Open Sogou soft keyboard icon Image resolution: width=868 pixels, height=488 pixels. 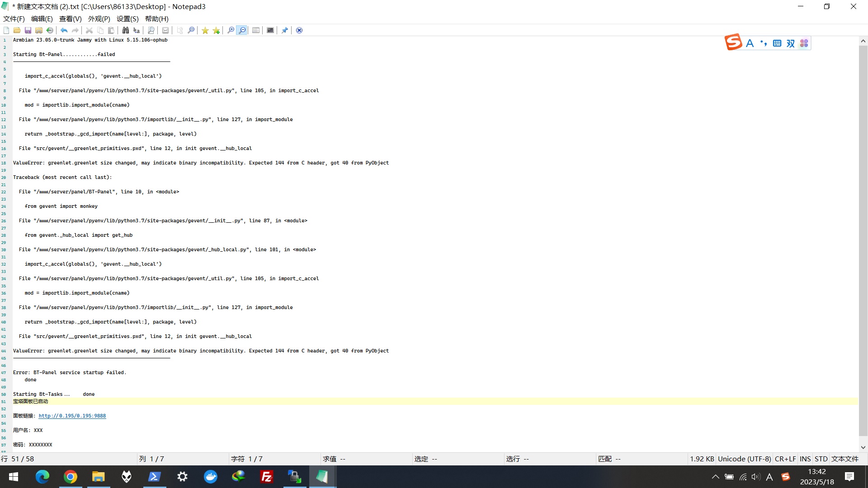click(777, 43)
